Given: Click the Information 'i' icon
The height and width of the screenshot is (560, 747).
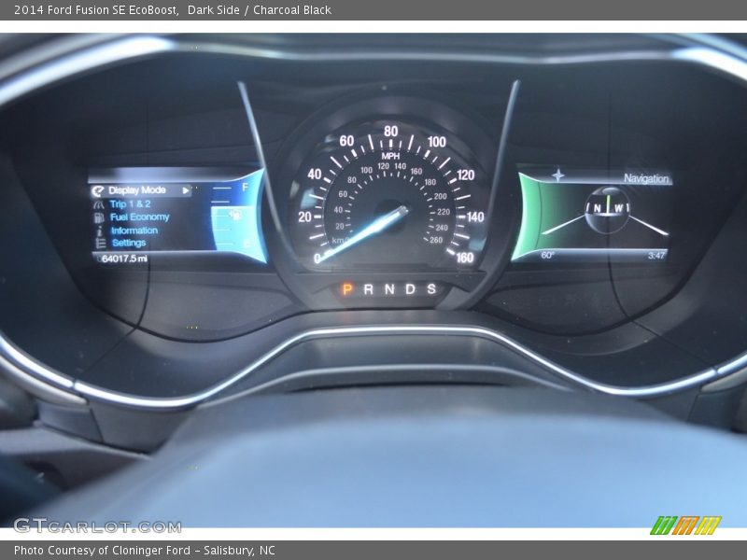Looking at the screenshot, I should pyautogui.click(x=99, y=230).
